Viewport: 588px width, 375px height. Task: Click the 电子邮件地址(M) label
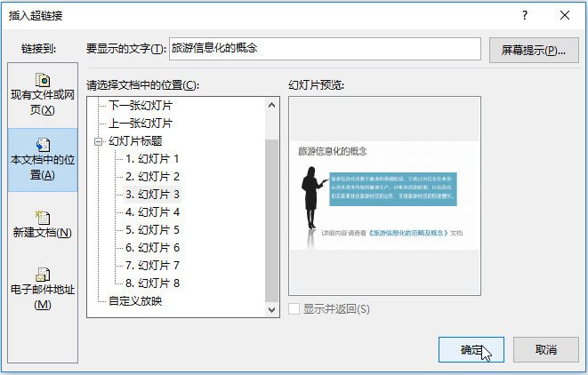[x=43, y=297]
